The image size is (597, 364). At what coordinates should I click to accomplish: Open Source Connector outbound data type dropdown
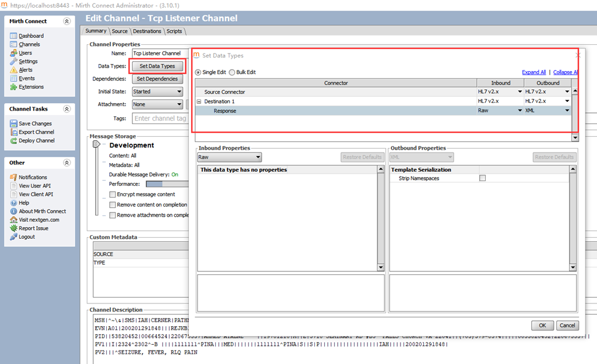coord(567,91)
